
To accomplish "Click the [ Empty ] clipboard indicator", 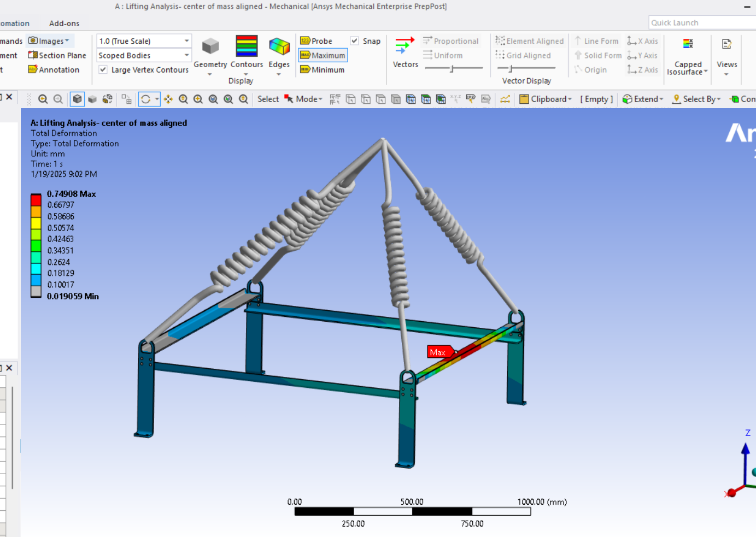I will tap(596, 99).
